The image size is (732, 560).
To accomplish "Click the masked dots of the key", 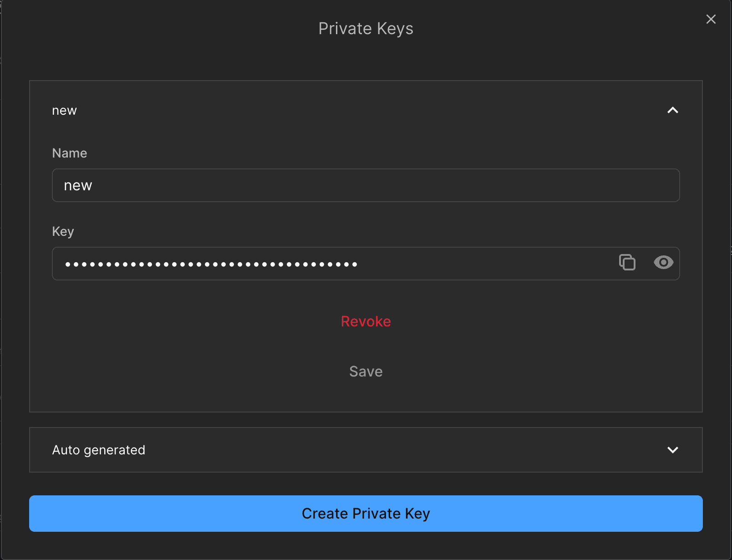I will click(x=211, y=264).
